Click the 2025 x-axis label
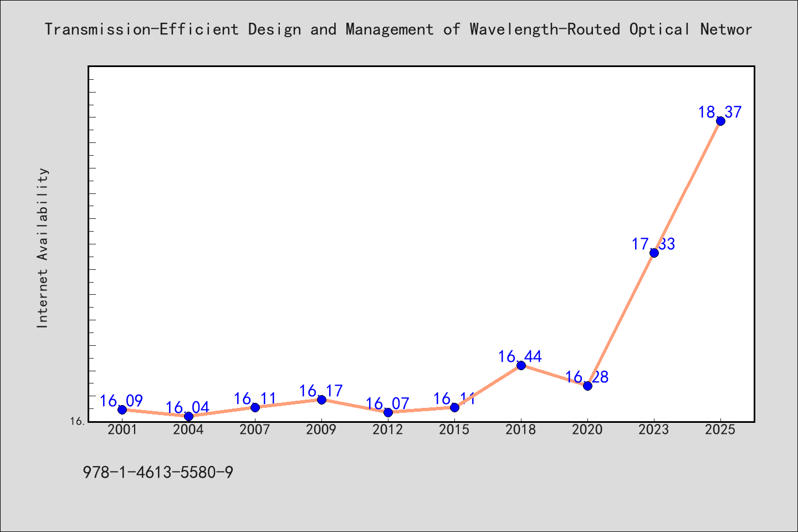798x532 pixels. click(x=720, y=430)
